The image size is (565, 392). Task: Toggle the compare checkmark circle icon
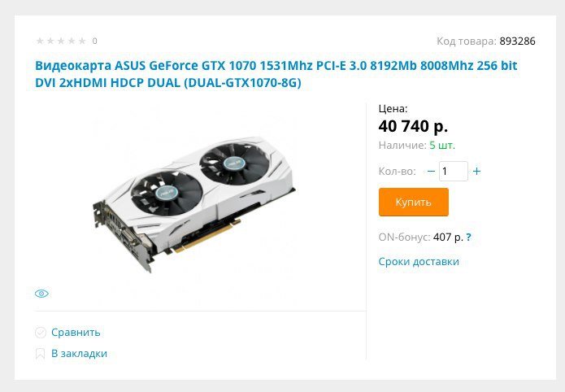pyautogui.click(x=41, y=333)
